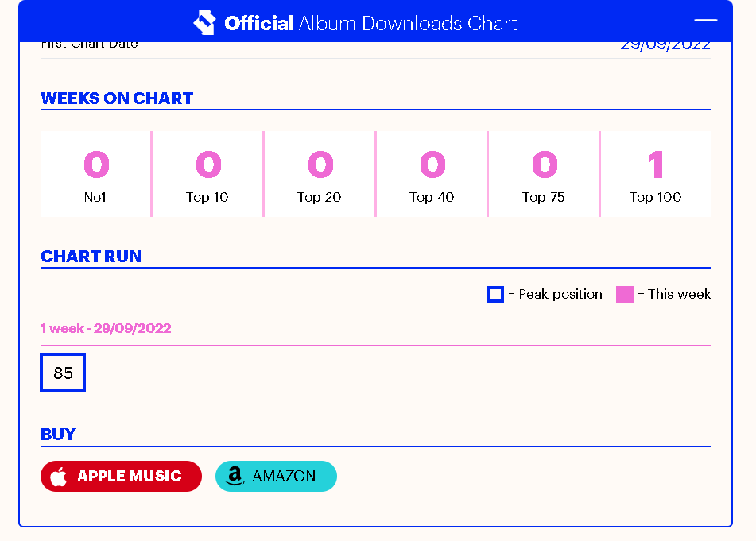This screenshot has height=541, width=756.
Task: Collapse the panel with the minus icon
Action: [705, 21]
